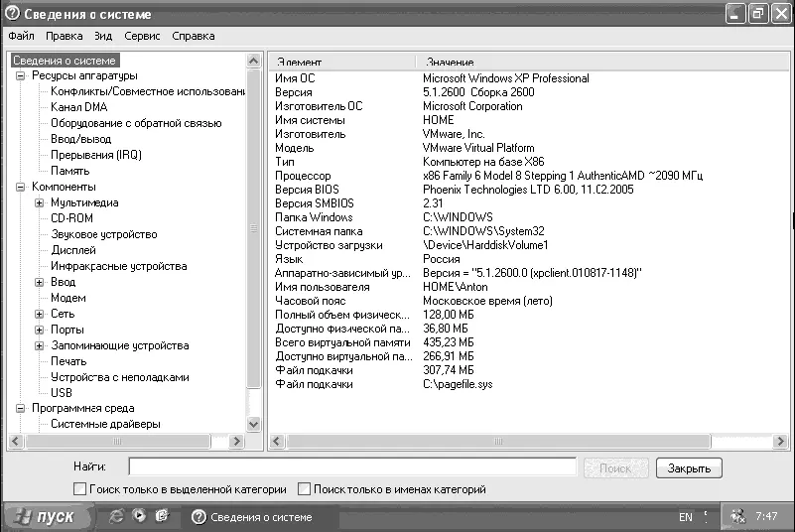
Task: Expand the Запоминающие устройства node
Action: point(39,345)
